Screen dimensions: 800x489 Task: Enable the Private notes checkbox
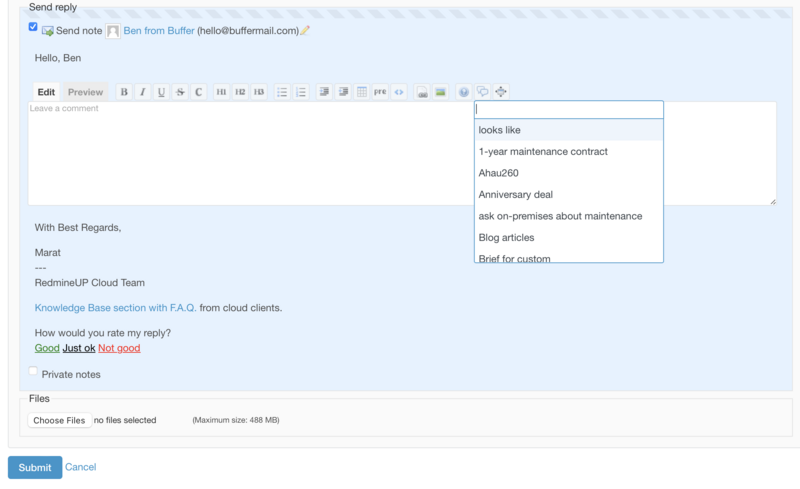click(33, 371)
